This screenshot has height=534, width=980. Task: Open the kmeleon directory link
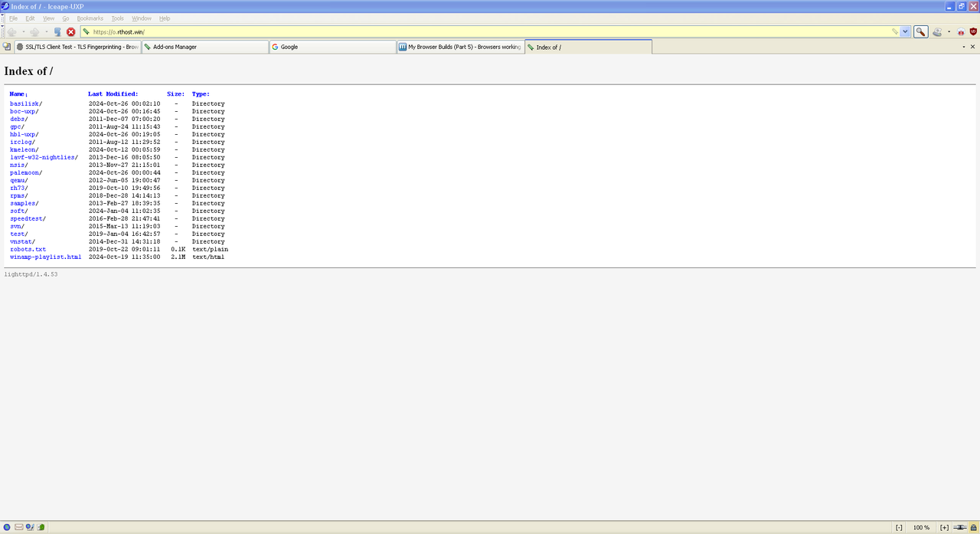(x=22, y=149)
